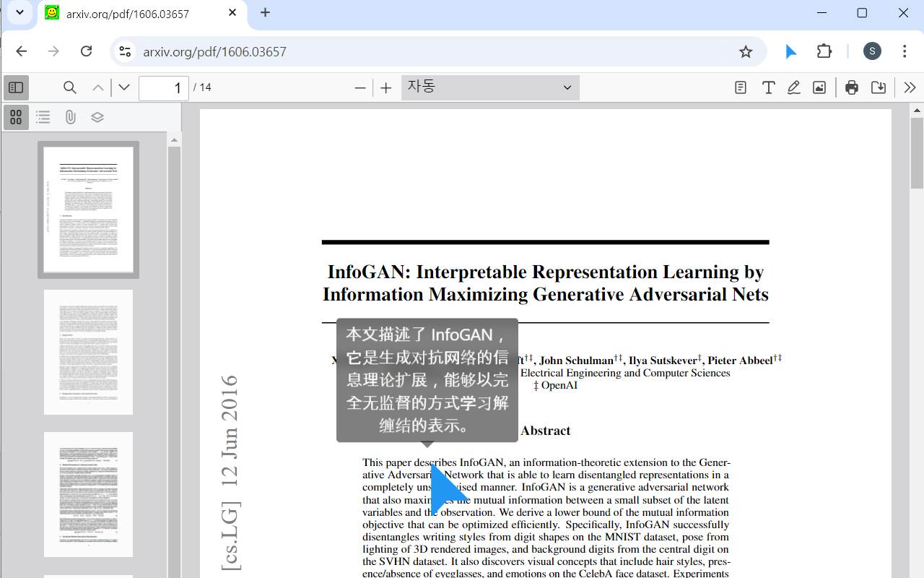The width and height of the screenshot is (924, 578).
Task: Open page 2 from the thumbnail sidebar
Action: point(88,352)
